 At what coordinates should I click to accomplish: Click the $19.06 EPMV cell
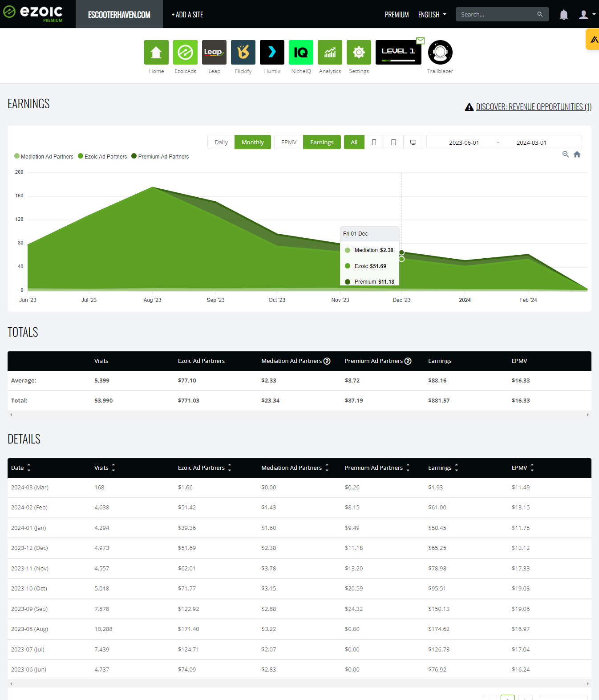(x=521, y=609)
